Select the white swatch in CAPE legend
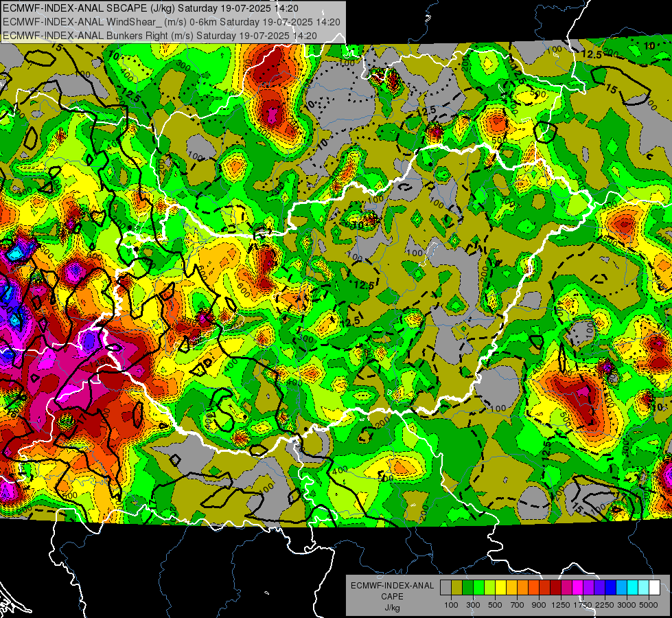 (x=655, y=588)
